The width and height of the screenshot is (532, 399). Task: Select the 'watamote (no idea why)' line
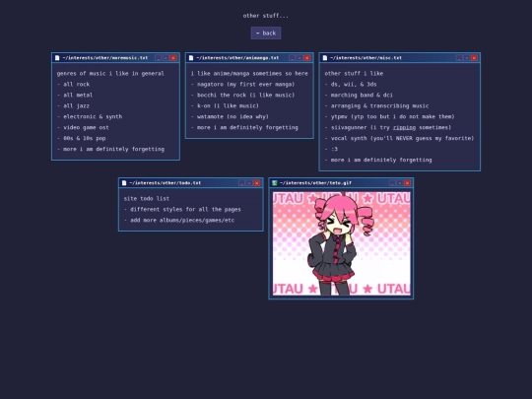click(x=230, y=116)
